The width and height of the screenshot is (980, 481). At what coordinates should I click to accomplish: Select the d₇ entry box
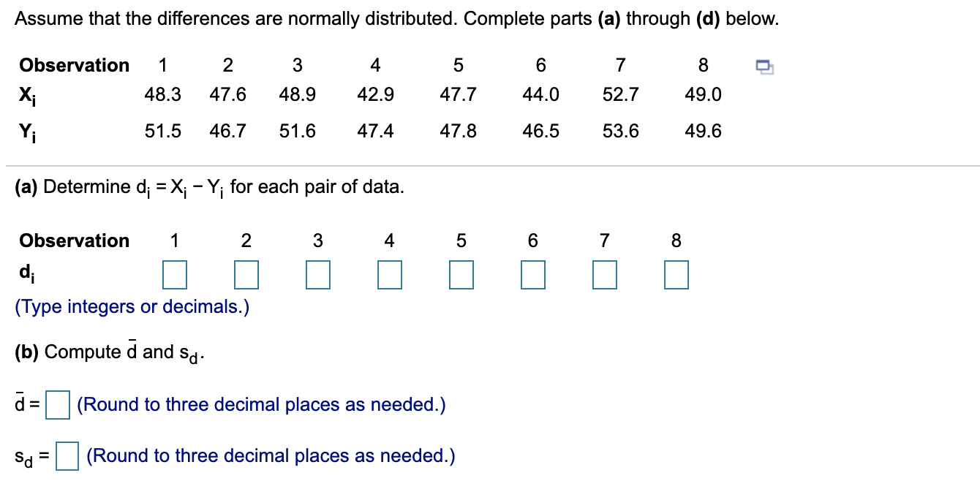point(604,273)
